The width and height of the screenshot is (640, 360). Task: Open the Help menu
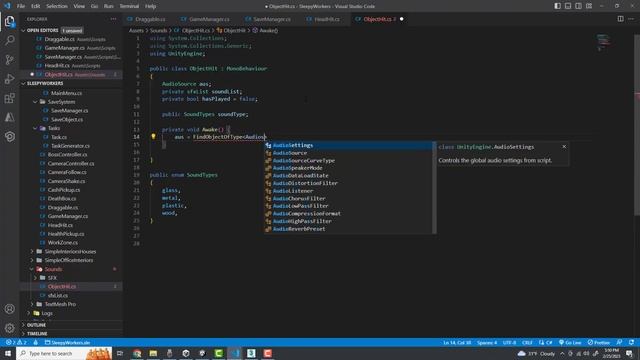[151, 6]
